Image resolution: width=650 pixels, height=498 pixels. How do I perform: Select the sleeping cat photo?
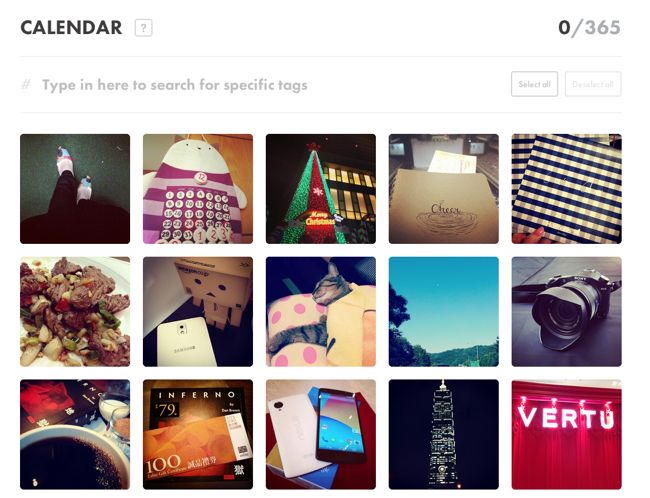[321, 312]
